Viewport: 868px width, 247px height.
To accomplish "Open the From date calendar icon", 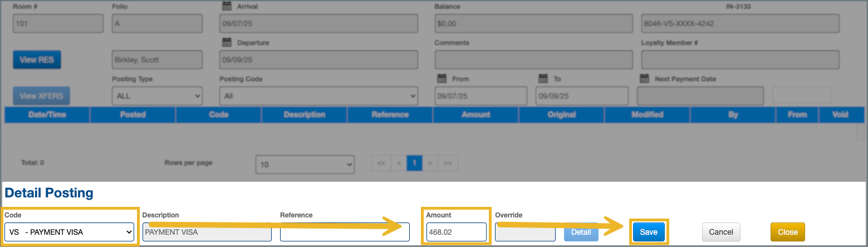I will point(442,79).
